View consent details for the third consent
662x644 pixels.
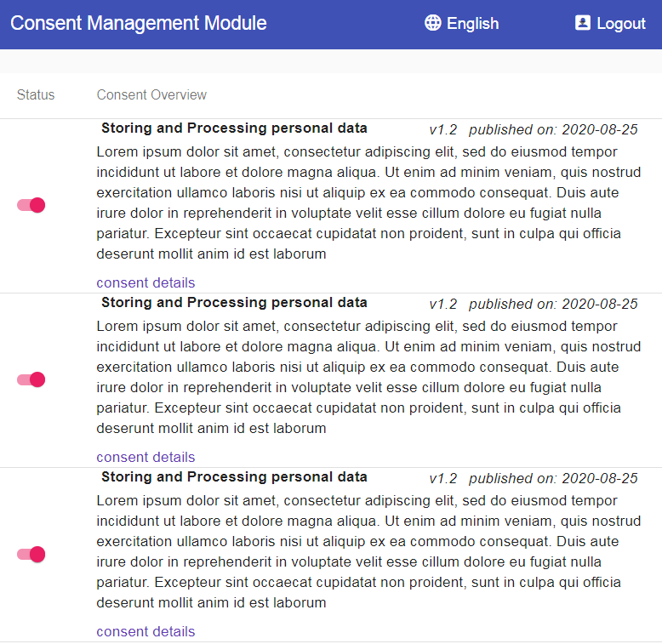[x=146, y=631]
